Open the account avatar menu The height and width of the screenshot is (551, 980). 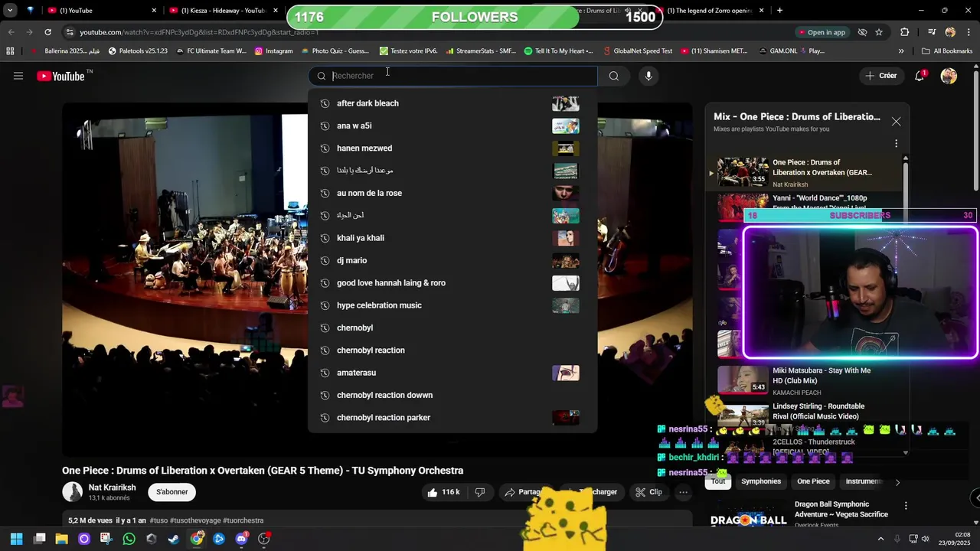949,76
